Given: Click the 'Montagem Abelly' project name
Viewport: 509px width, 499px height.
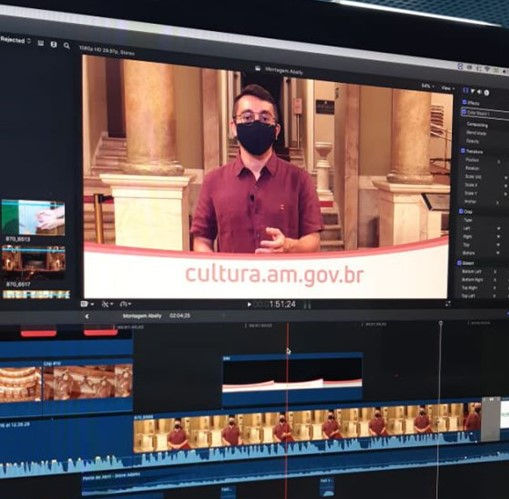Looking at the screenshot, I should click(142, 316).
